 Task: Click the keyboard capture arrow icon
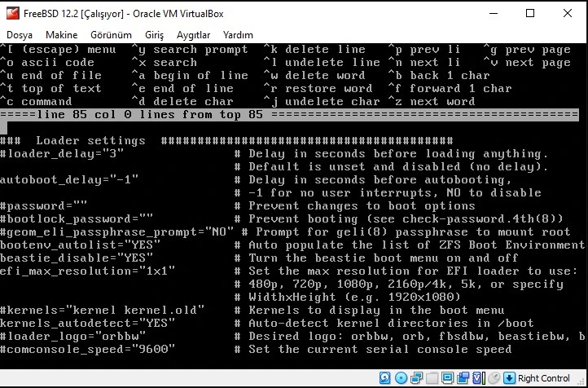(509, 378)
